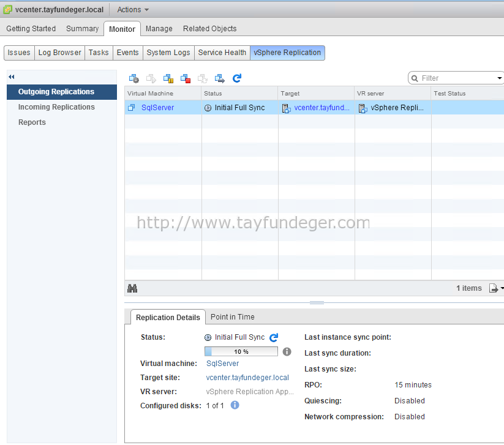Sort by Test Status column header
The width and height of the screenshot is (504, 445).
click(468, 93)
